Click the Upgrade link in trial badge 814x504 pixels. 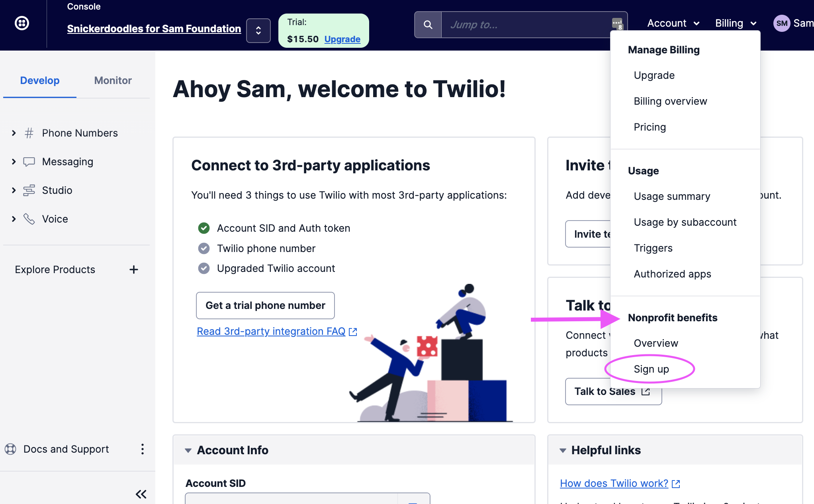(342, 39)
